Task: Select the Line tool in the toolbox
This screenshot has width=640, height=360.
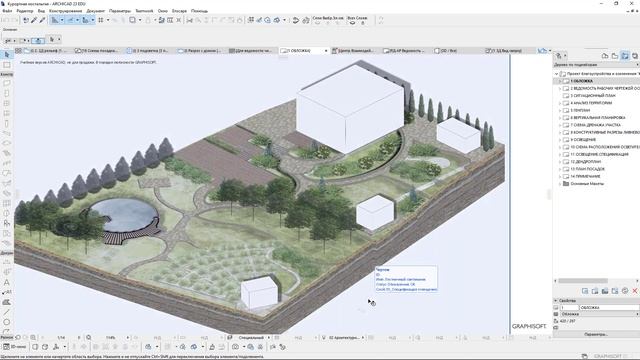Action: tap(7, 312)
